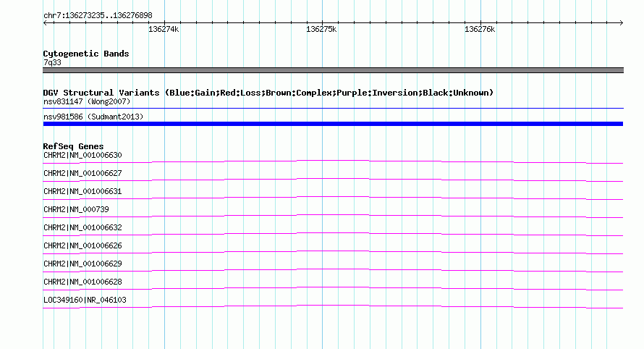
Task: Click the thick blue nsv981586 gain bar
Action: pos(333,124)
